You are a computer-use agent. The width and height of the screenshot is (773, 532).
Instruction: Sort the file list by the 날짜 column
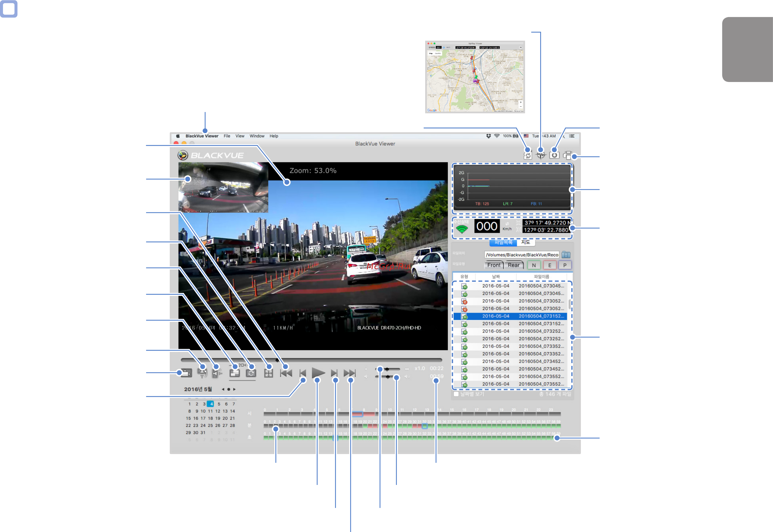pos(496,277)
